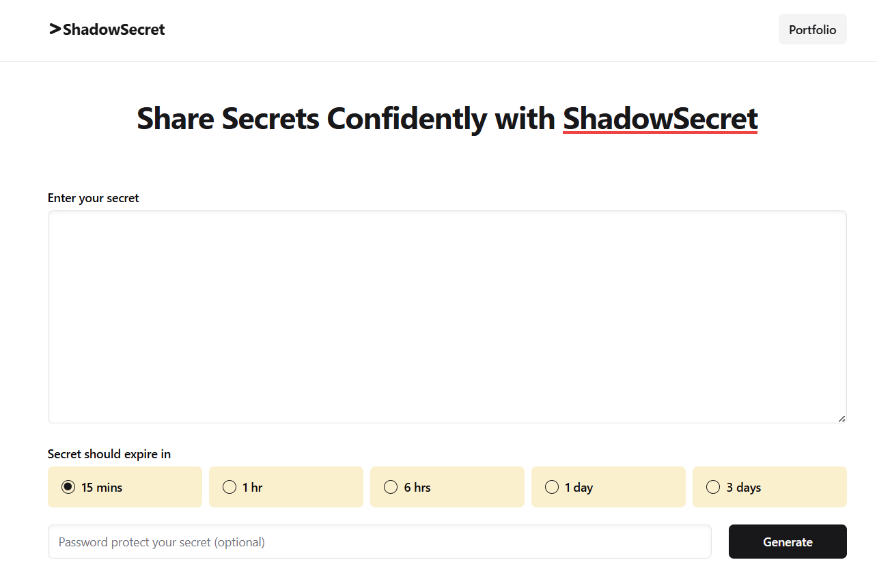Screen dimensions: 877x588
Task: Click the arrow symbol before ShadowSecret
Action: point(53,29)
